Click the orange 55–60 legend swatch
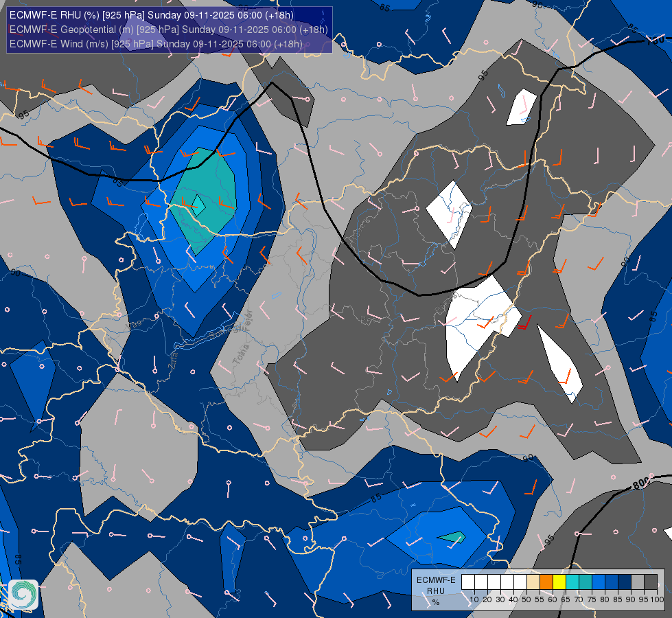Viewport: 672px width, 618px height. click(x=546, y=582)
